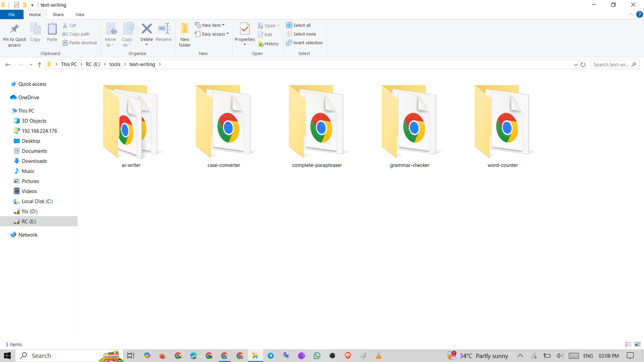Select the ai-writer folder
The height and width of the screenshot is (362, 644).
(131, 126)
